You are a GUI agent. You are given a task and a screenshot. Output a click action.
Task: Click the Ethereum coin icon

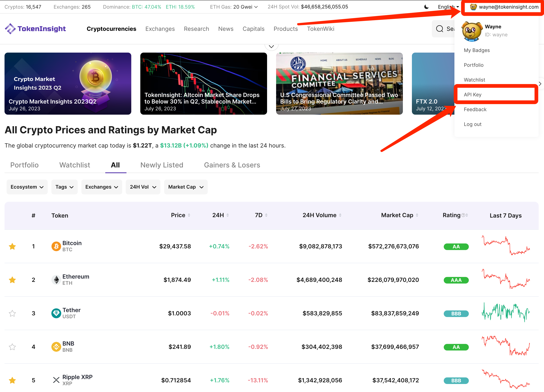[56, 280]
